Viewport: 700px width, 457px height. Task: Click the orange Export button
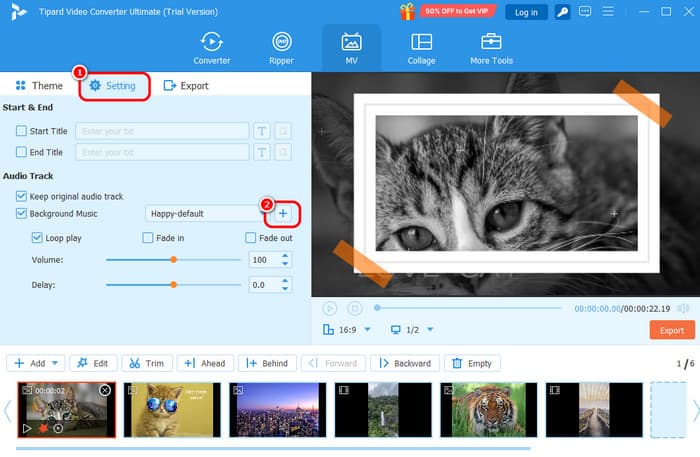671,330
